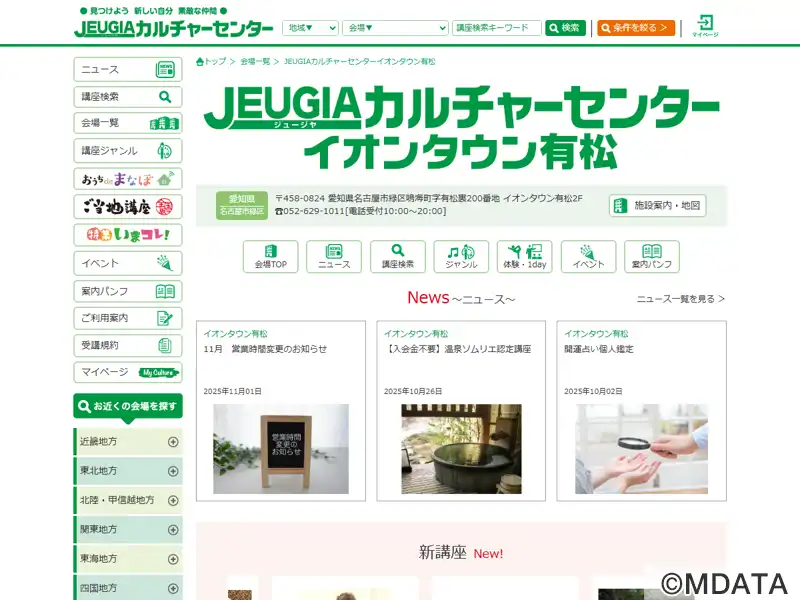Viewport: 800px width, 600px height.
Task: Click the ご当地講座 banner
Action: coord(128,207)
